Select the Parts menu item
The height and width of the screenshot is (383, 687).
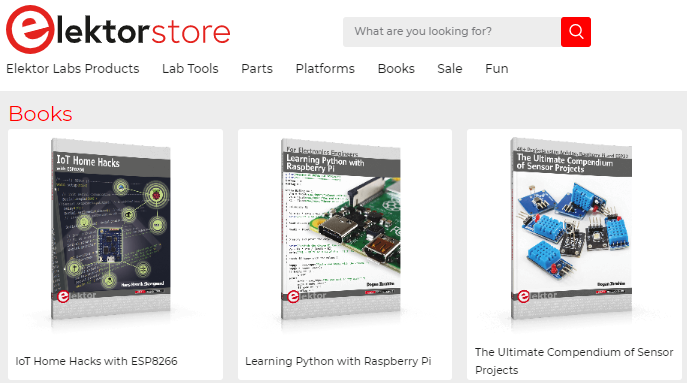tap(257, 69)
